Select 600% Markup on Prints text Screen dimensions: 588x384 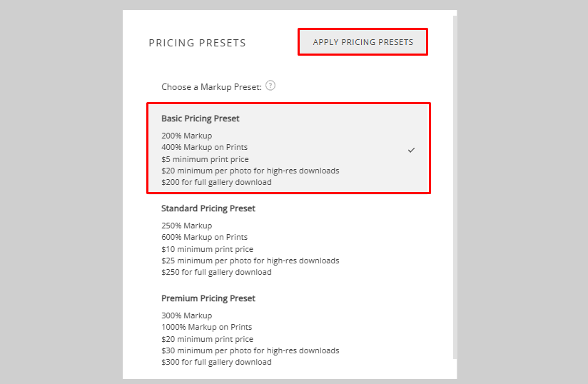tap(204, 237)
